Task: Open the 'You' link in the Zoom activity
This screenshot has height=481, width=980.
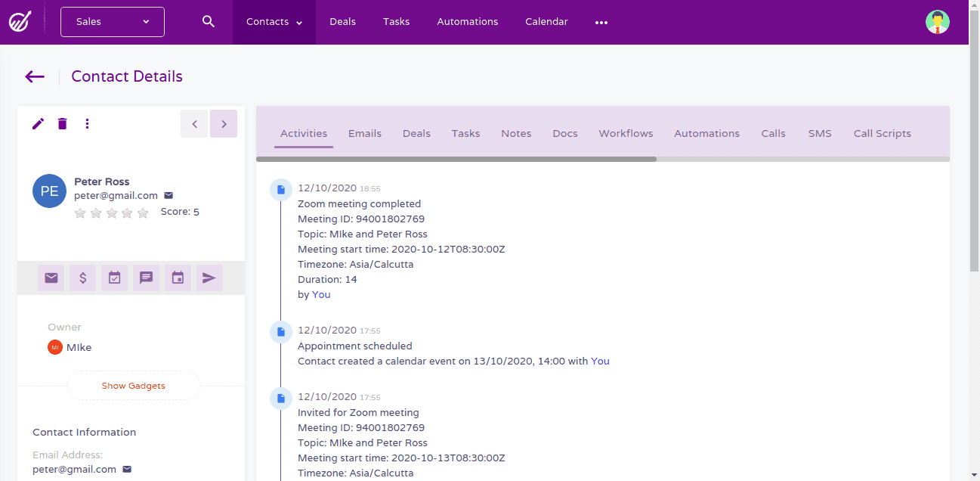Action: tap(320, 294)
